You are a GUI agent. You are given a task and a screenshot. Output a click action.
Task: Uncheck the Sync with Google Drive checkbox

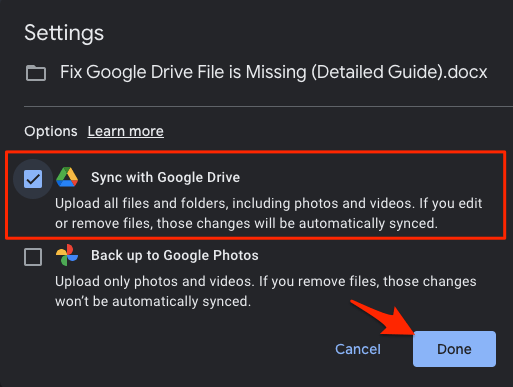(x=33, y=179)
